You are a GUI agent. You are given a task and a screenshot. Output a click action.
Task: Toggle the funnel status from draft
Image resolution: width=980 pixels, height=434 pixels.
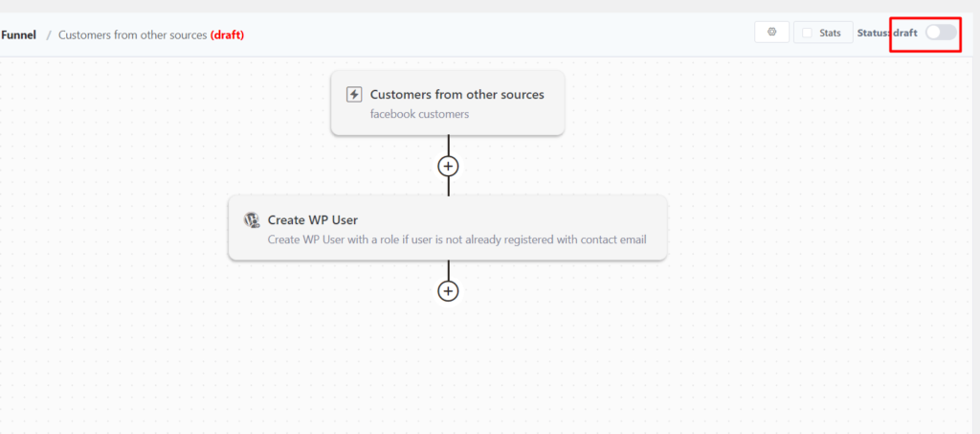coord(940,33)
